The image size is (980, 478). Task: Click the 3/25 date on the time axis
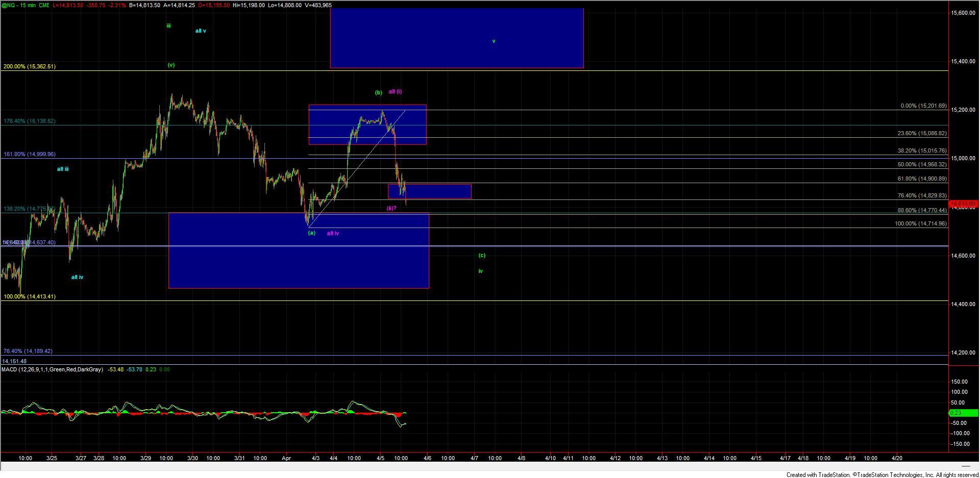52,458
